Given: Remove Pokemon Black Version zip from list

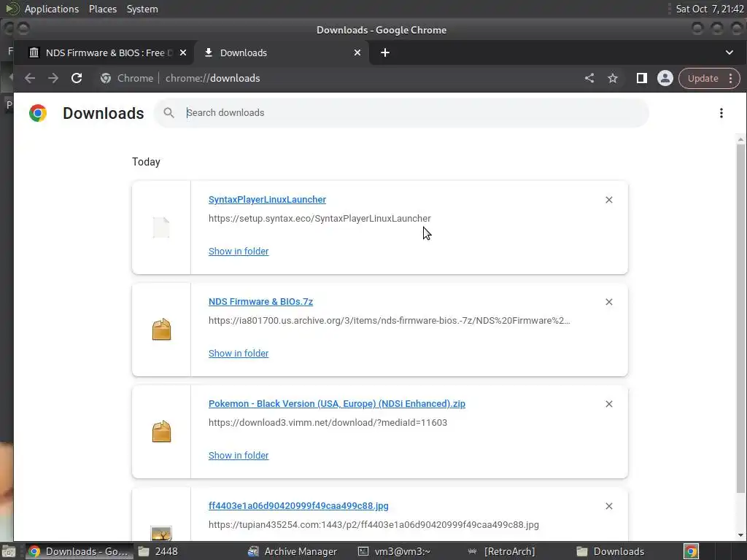Looking at the screenshot, I should 609,404.
